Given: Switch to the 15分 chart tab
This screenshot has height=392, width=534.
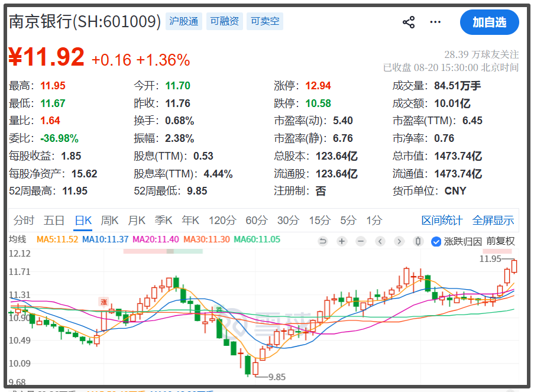Looking at the screenshot, I should pos(320,221).
